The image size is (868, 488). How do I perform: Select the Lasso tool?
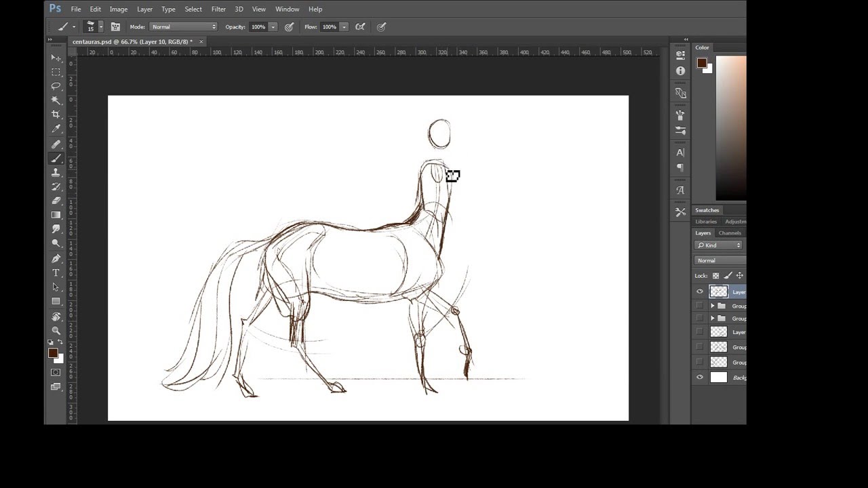[x=56, y=86]
